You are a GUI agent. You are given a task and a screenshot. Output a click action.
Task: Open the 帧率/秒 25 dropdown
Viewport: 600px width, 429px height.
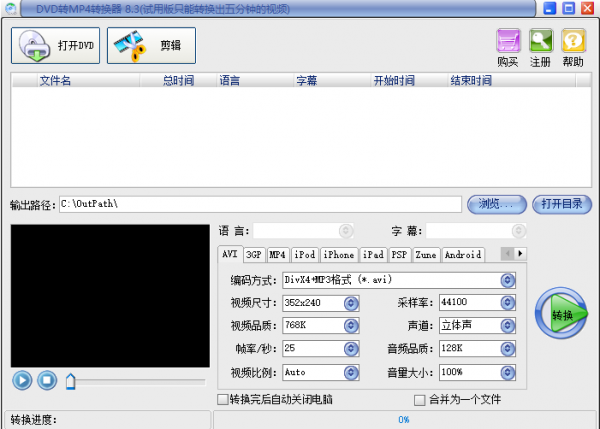click(x=351, y=349)
